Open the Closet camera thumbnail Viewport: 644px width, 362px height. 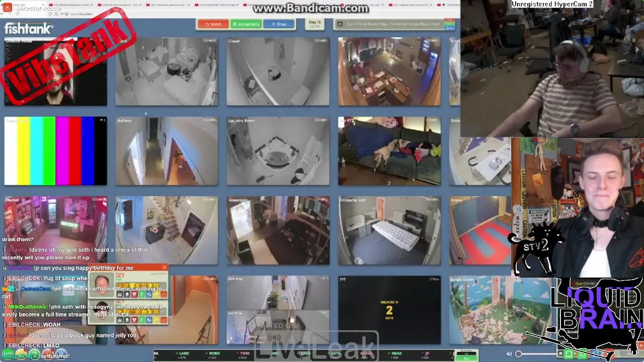(278, 71)
